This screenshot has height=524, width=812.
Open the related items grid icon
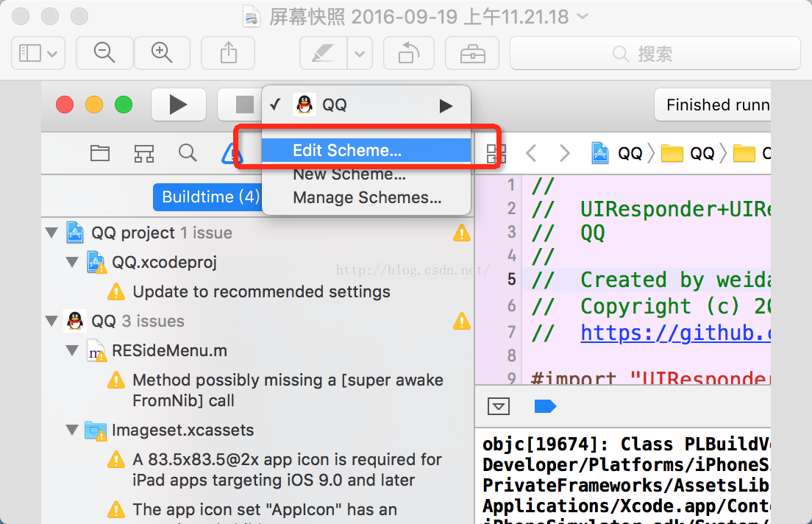pyautogui.click(x=496, y=153)
